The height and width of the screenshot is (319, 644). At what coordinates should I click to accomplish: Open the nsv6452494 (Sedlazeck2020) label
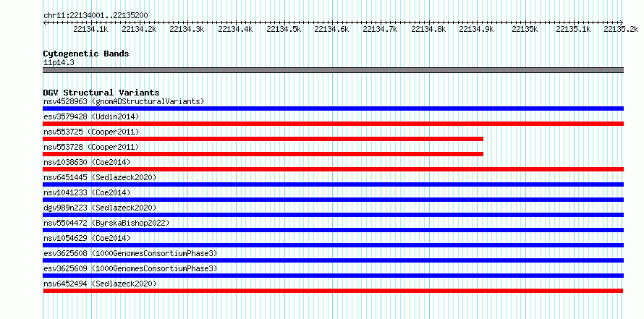point(100,284)
